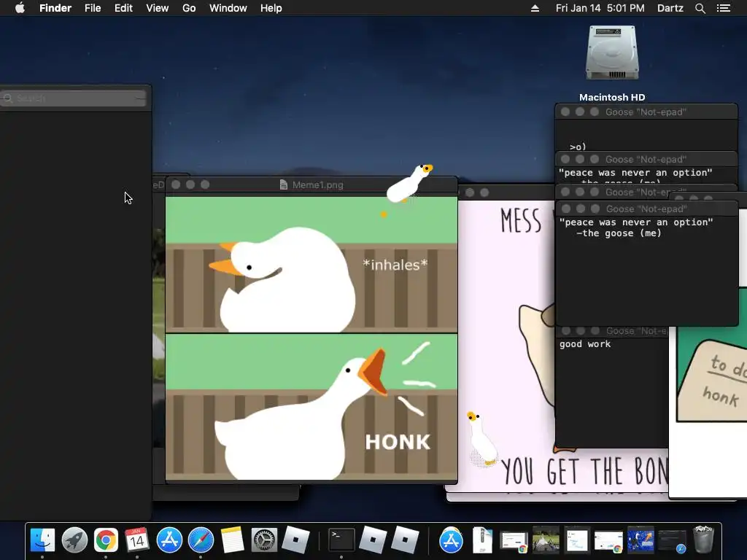Open the zip file in the dock

tap(482, 540)
